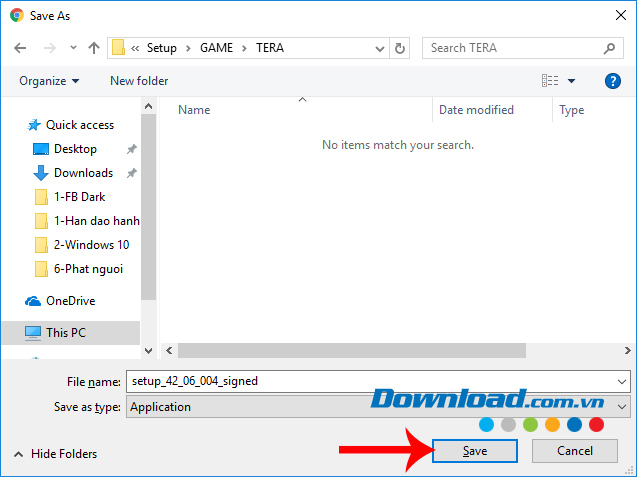Click the horizontal scrollbar left arrow
Viewport: 637px width, 477px height.
coord(169,350)
